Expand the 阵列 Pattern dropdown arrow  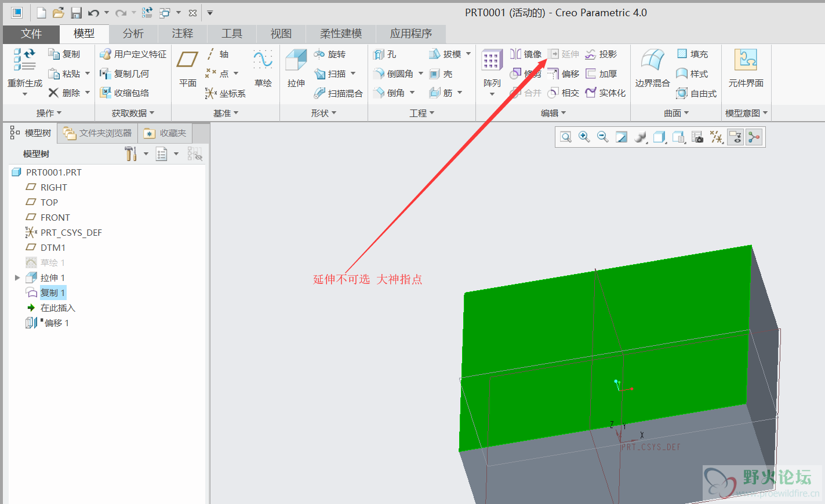click(492, 94)
